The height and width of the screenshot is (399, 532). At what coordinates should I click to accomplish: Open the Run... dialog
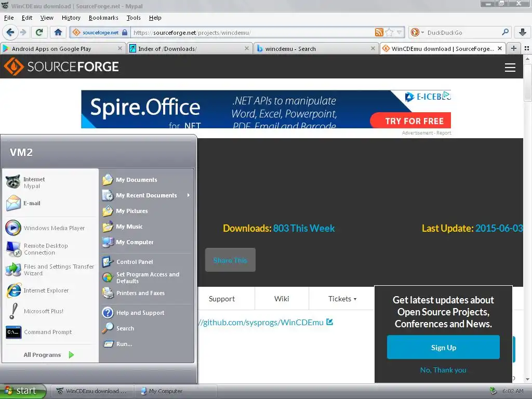[x=147, y=344]
